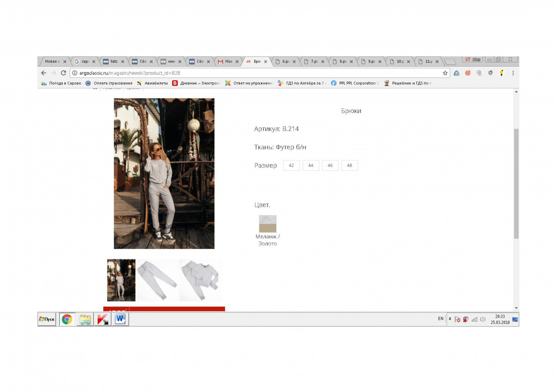Go back to the previous page
The width and height of the screenshot is (555, 392).
[44, 73]
